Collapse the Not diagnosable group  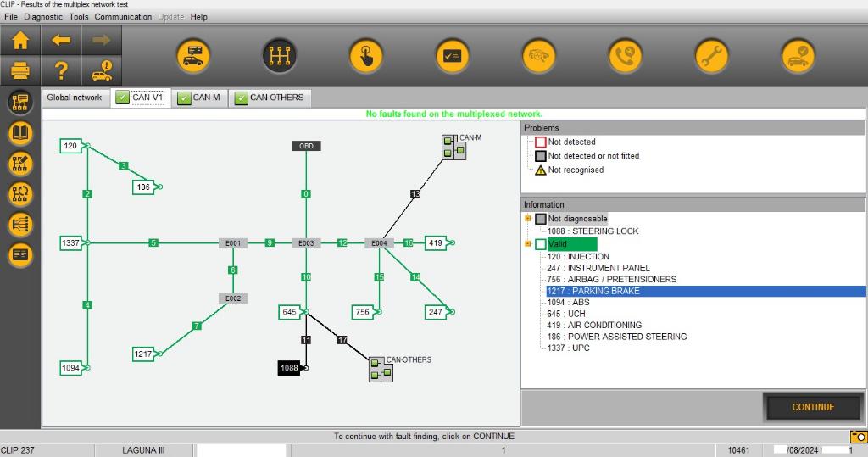(528, 218)
